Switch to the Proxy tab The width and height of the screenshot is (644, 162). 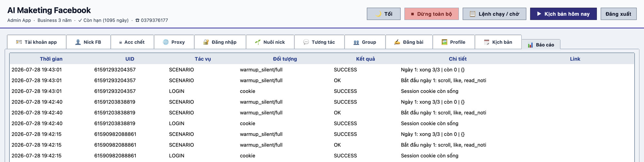pyautogui.click(x=174, y=42)
